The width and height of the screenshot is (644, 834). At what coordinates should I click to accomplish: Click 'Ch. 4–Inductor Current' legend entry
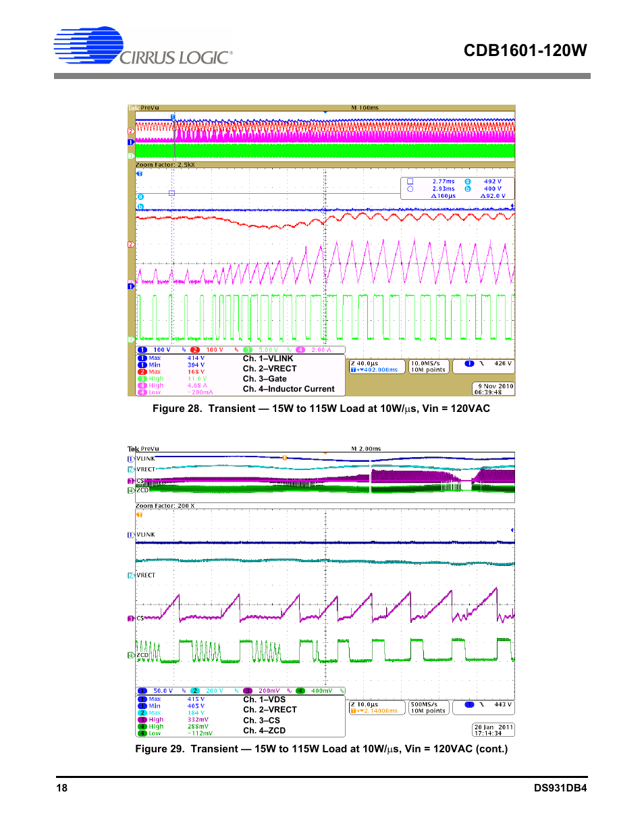[x=289, y=389]
